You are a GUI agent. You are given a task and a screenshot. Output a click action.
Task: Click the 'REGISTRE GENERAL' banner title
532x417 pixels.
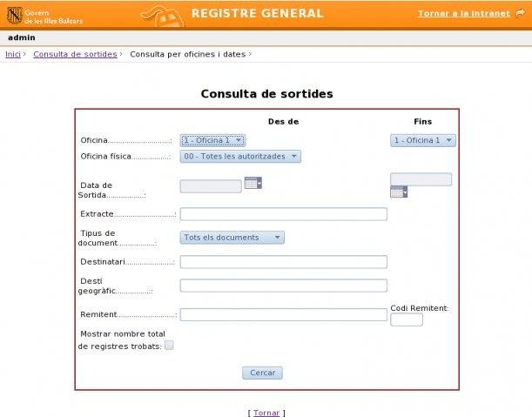click(258, 13)
